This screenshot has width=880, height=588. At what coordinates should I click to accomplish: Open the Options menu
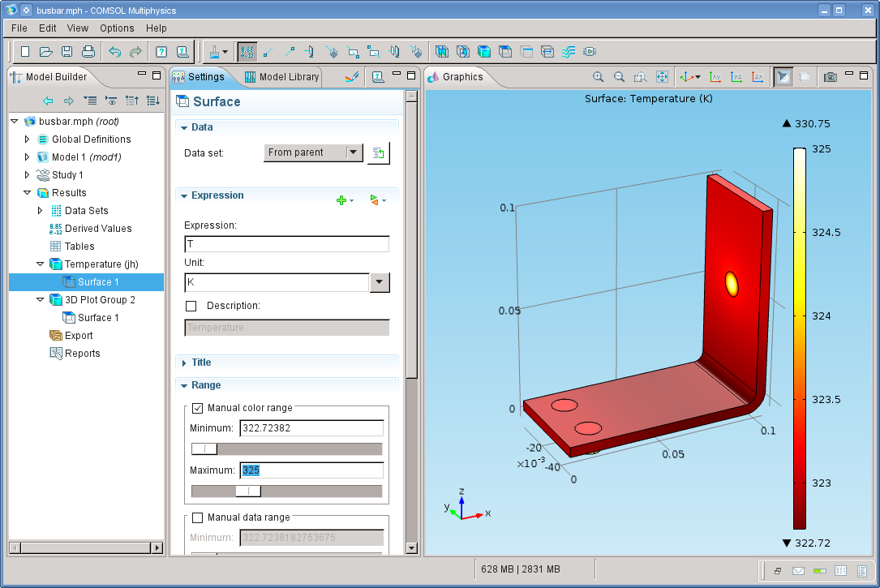click(x=117, y=28)
